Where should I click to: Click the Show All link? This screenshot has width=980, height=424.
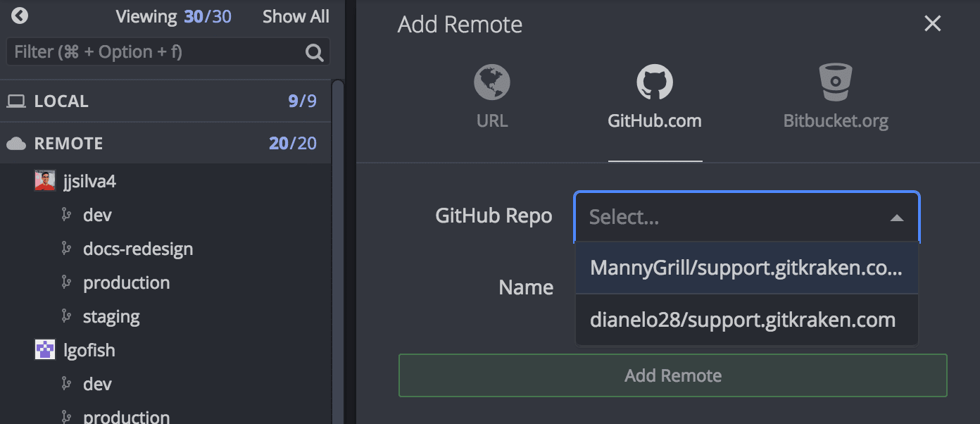(x=296, y=17)
